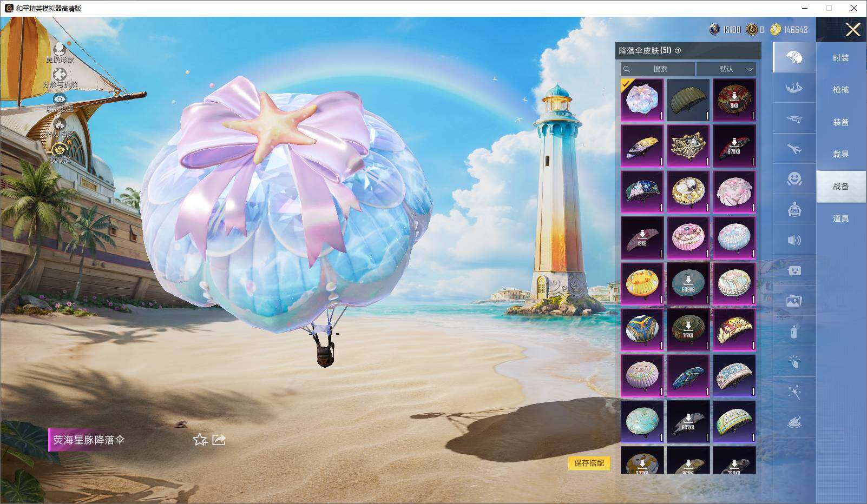Open the 分解与拆解 puzzle piece icon

pyautogui.click(x=60, y=77)
